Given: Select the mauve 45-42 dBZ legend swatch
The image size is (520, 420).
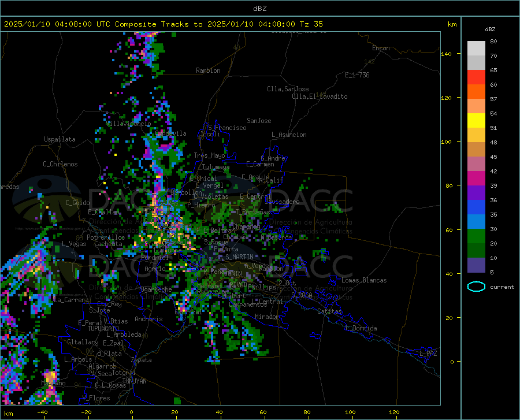Looking at the screenshot, I should click(476, 164).
